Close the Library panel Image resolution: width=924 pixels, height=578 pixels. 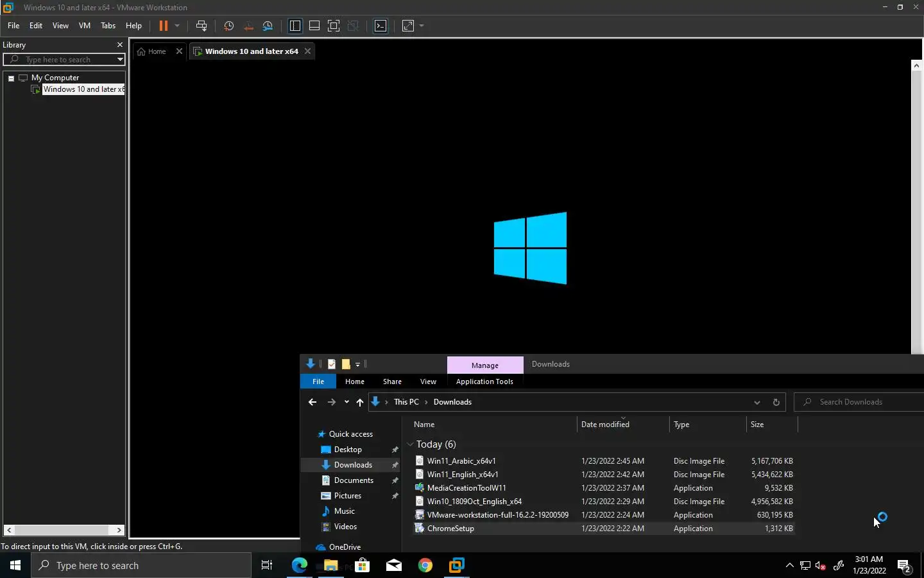pos(119,45)
